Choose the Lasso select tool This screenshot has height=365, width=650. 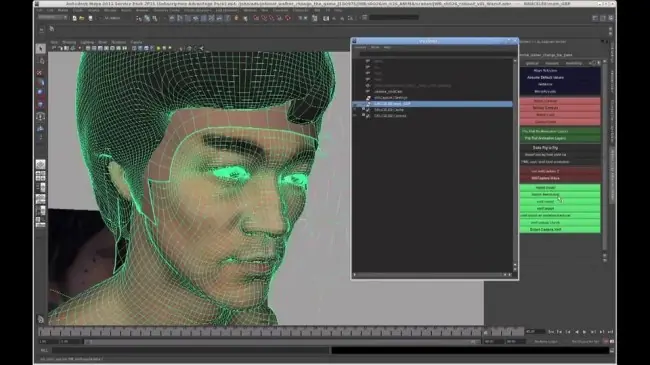41,61
